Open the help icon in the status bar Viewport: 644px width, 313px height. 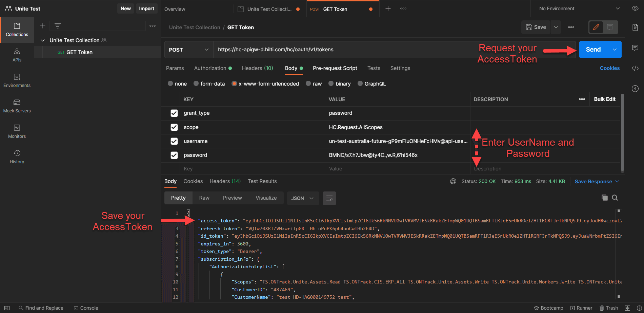pyautogui.click(x=639, y=308)
